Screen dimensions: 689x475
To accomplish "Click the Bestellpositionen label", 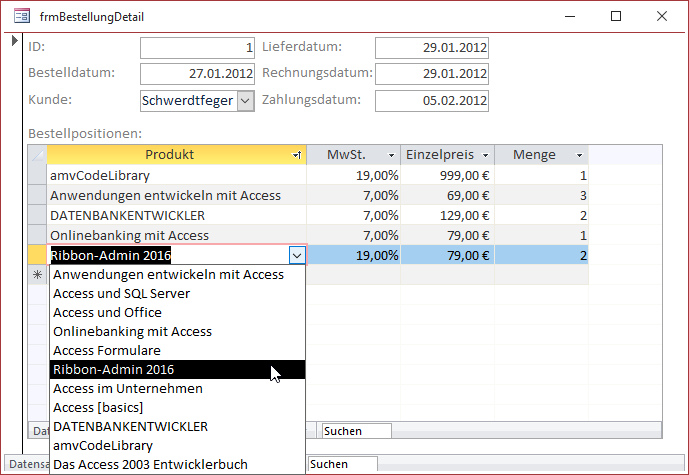I will click(85, 133).
